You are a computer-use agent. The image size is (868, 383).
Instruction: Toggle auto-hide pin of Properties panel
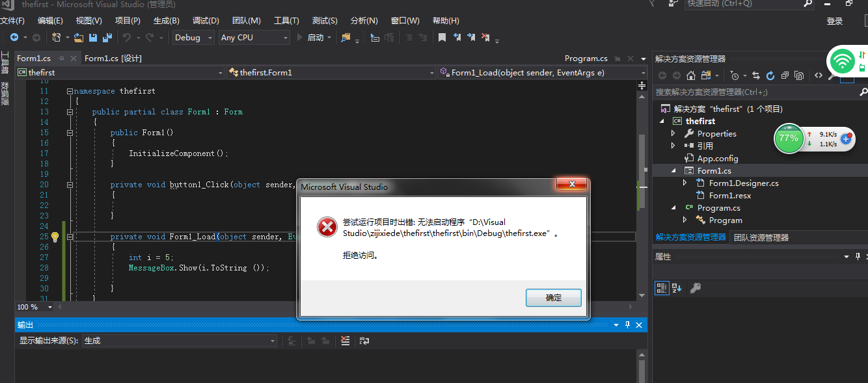858,256
